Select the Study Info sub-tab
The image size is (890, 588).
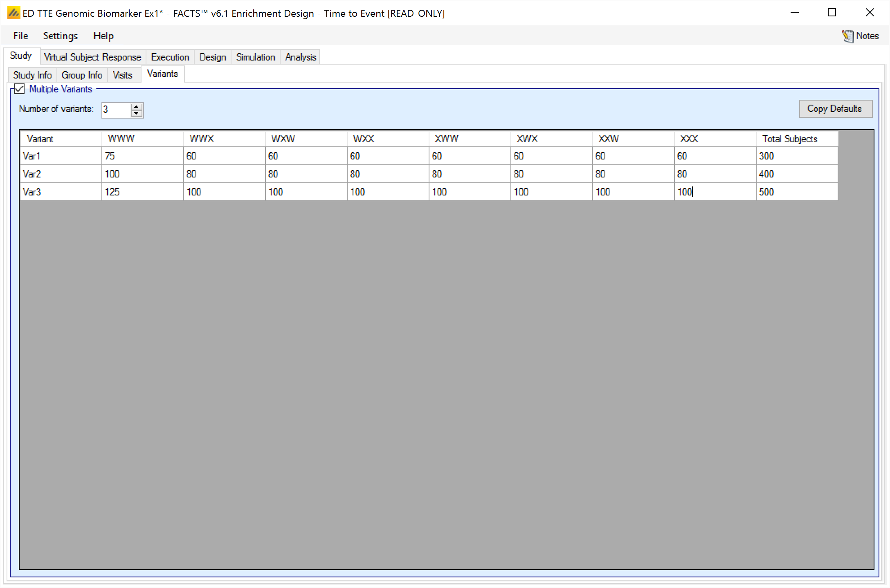32,75
